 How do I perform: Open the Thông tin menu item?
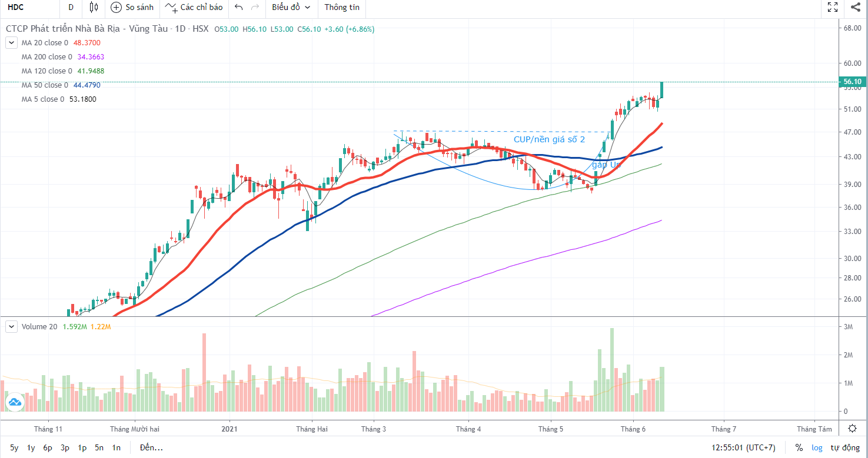342,8
